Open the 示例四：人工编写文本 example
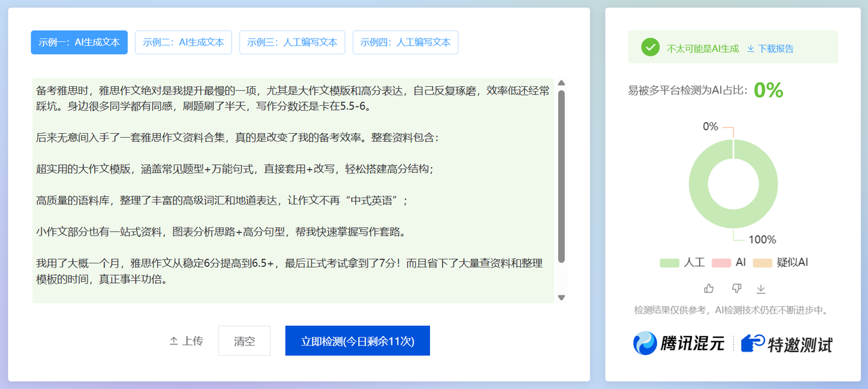Viewport: 868px width, 389px height. pyautogui.click(x=406, y=42)
